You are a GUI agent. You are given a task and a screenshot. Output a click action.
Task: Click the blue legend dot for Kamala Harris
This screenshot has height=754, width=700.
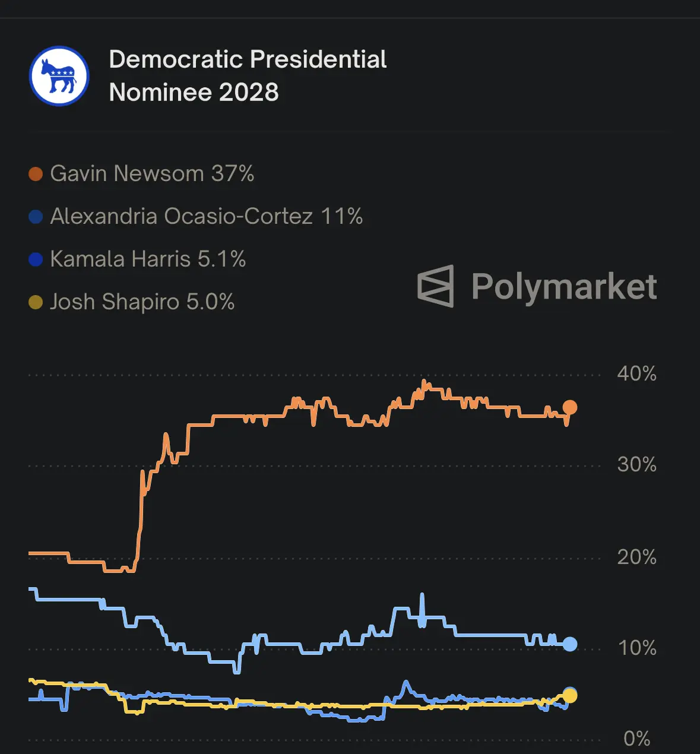click(x=36, y=259)
